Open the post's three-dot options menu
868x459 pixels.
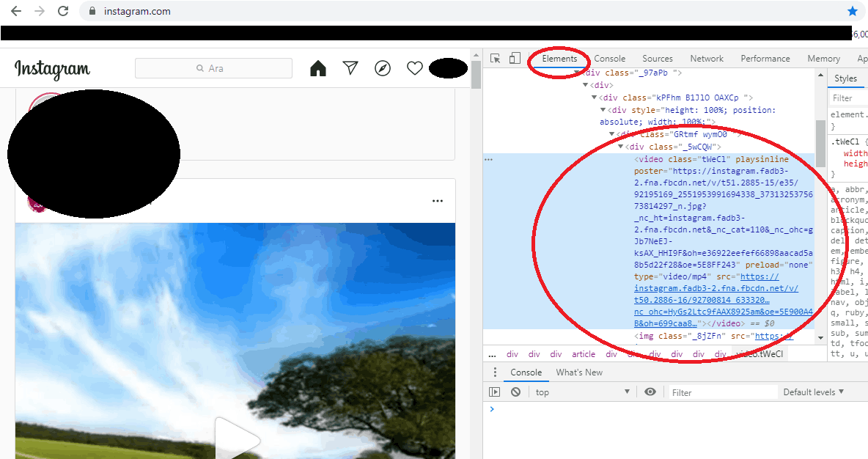click(438, 201)
